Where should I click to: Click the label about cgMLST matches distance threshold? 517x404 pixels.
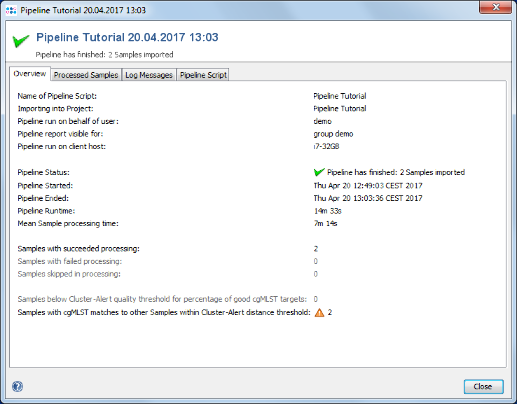click(x=164, y=312)
